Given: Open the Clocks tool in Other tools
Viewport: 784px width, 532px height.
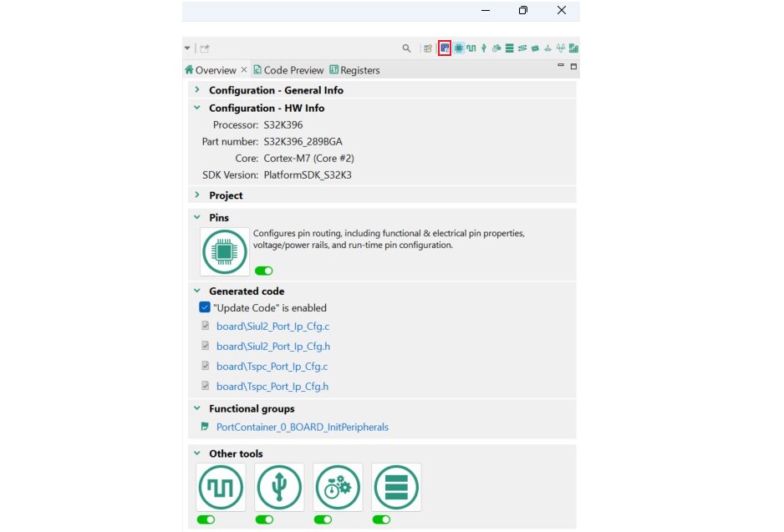Looking at the screenshot, I should tap(221, 487).
